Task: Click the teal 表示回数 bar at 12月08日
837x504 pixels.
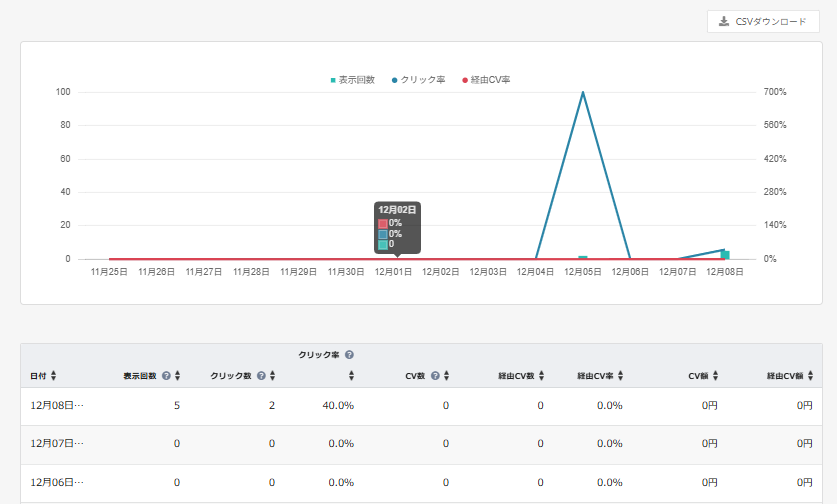Action: tap(725, 255)
